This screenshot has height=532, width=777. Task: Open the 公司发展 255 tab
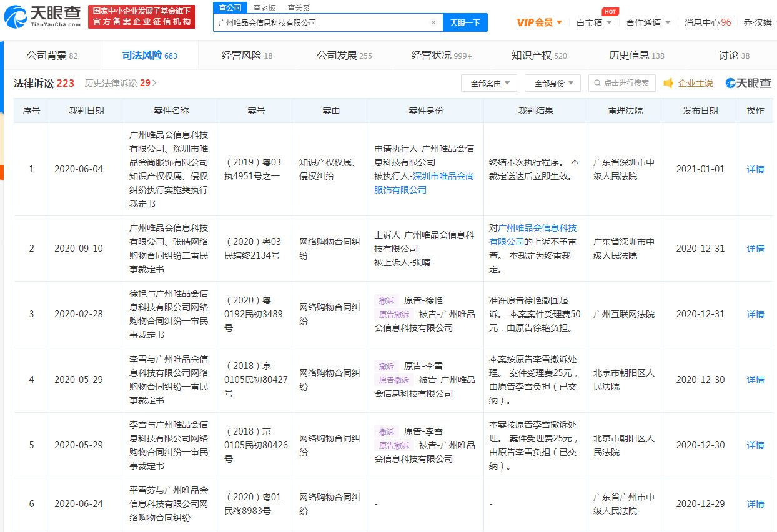344,56
